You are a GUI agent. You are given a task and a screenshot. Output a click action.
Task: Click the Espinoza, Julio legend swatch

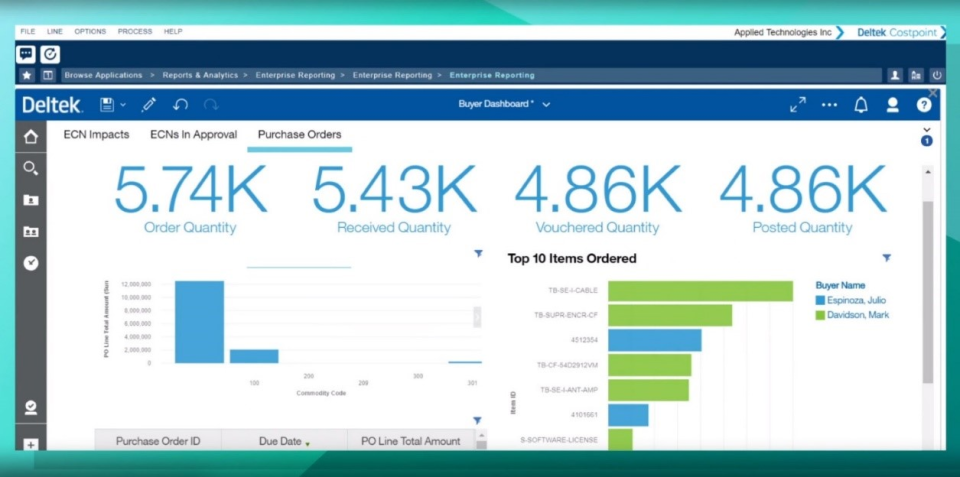tap(820, 300)
